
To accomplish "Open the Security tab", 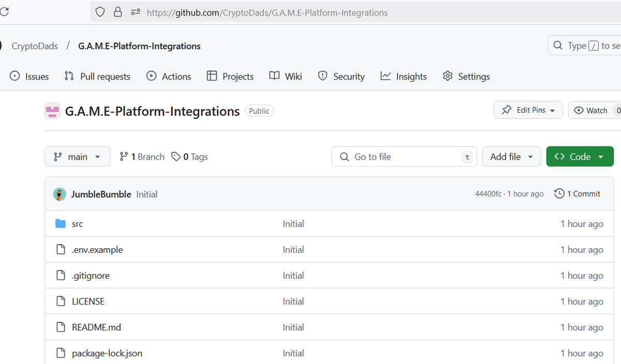I will point(341,76).
